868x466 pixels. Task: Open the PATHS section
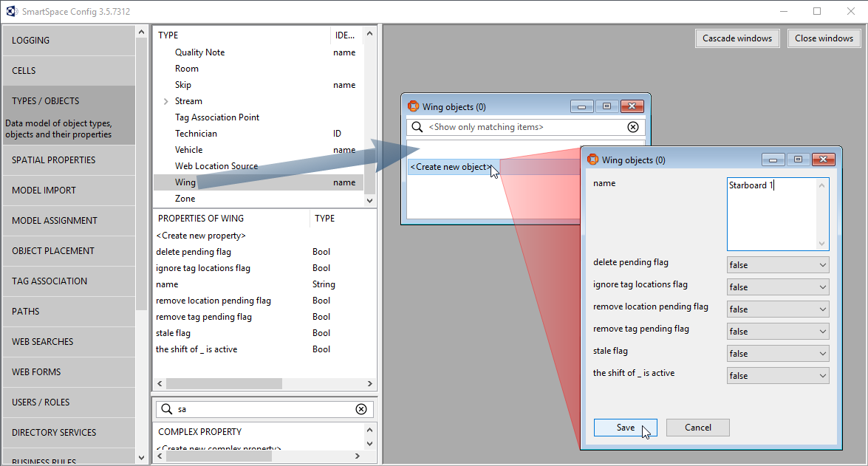69,311
